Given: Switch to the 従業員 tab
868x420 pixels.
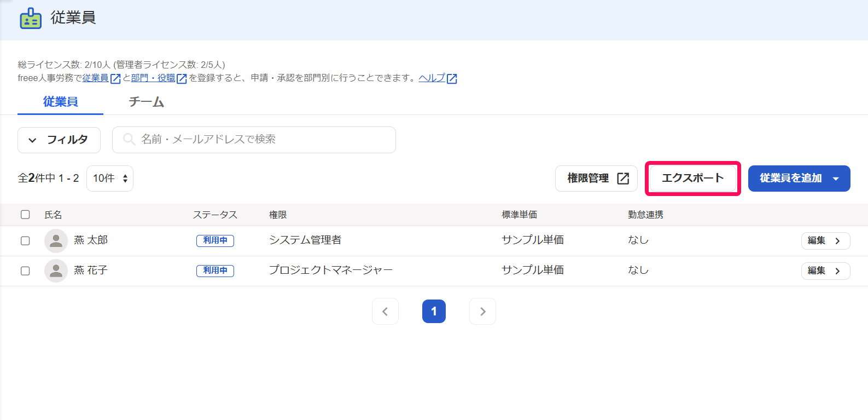Looking at the screenshot, I should click(x=60, y=102).
